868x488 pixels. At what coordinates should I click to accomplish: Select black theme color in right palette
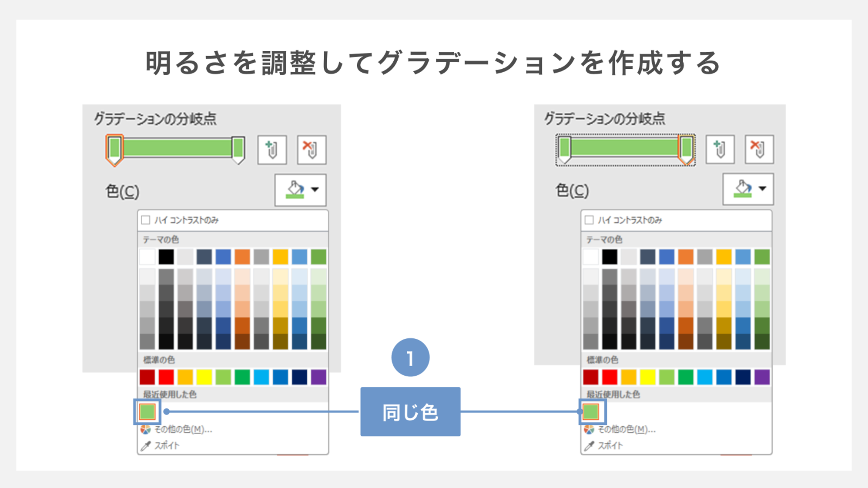point(610,257)
